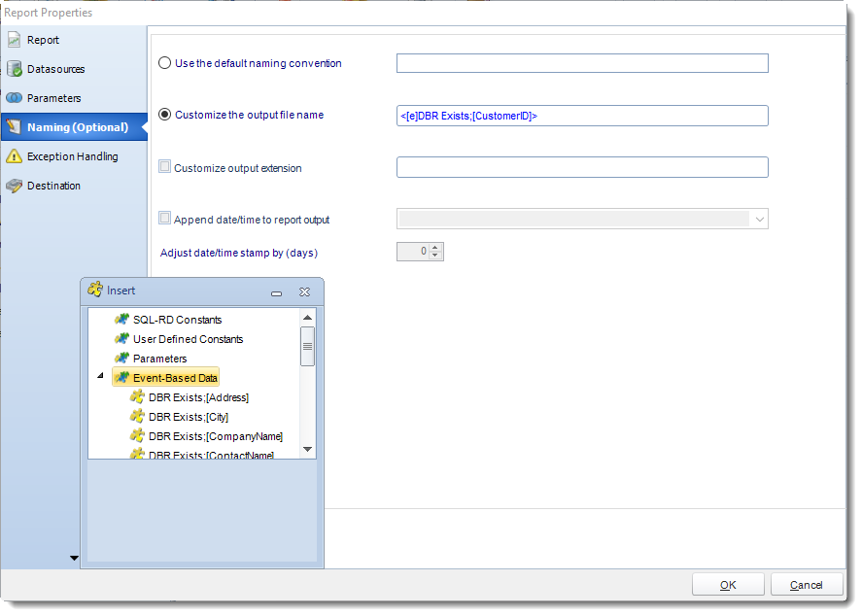Click the customized output file name field

[582, 116]
